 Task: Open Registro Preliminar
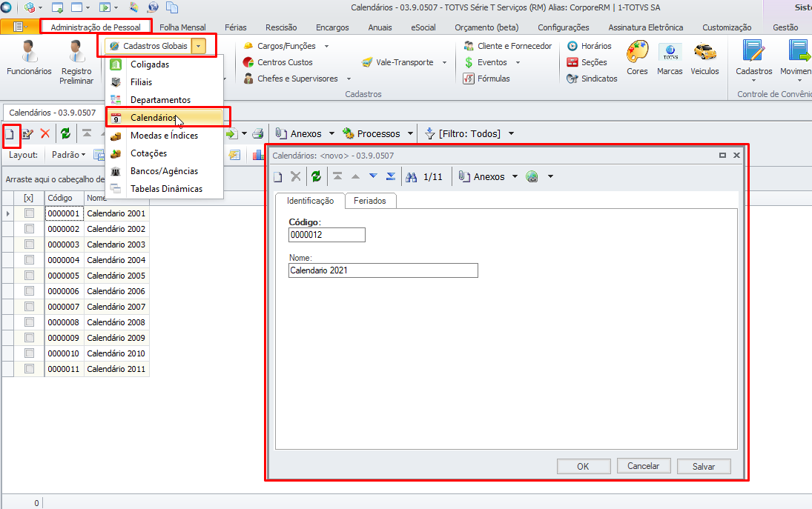[x=76, y=62]
